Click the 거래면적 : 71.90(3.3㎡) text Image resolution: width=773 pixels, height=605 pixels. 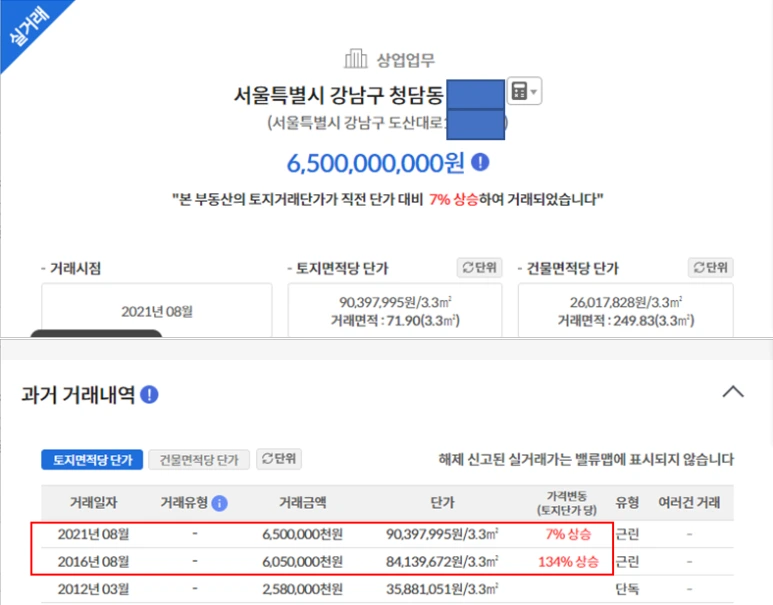click(x=395, y=321)
